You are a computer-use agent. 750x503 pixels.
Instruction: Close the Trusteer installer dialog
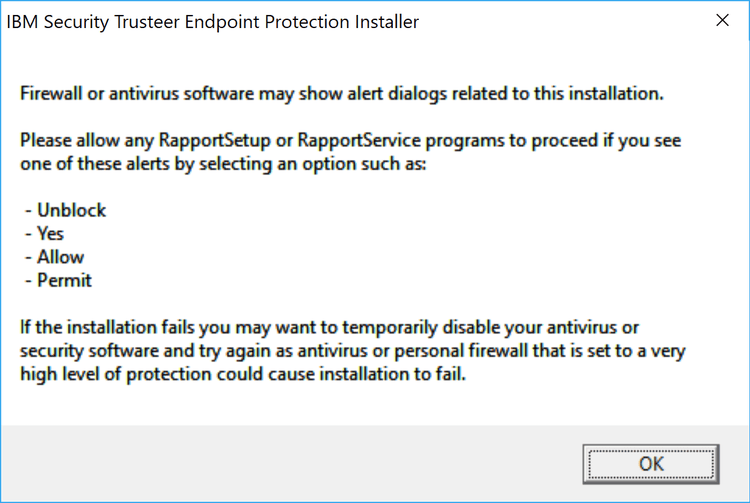721,21
